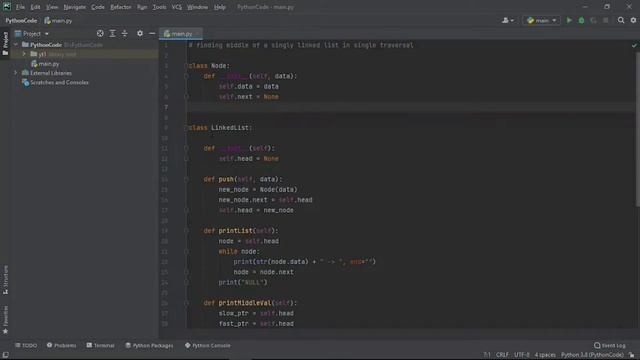640x360 pixels.
Task: Open Project panel options gear
Action: [x=140, y=33]
